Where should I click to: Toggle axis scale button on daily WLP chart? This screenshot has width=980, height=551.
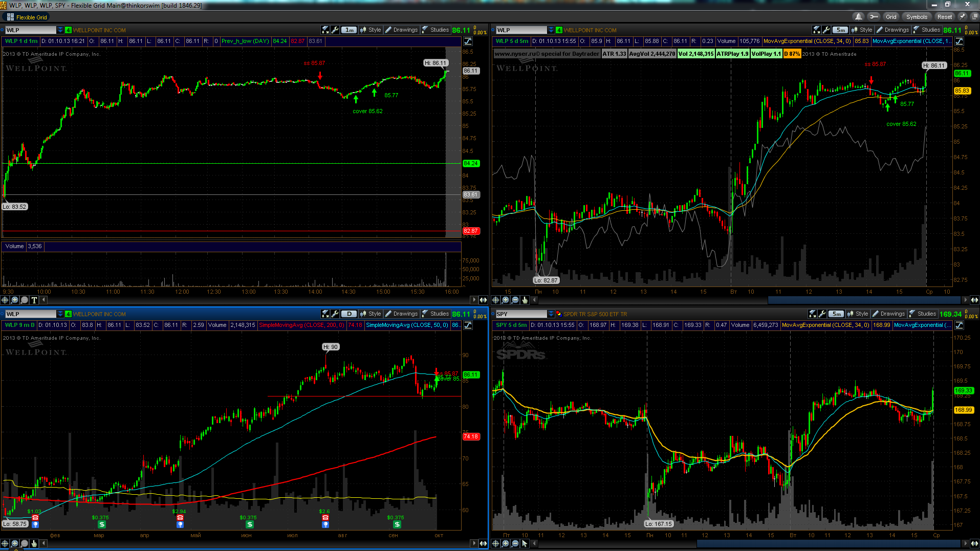pos(468,325)
